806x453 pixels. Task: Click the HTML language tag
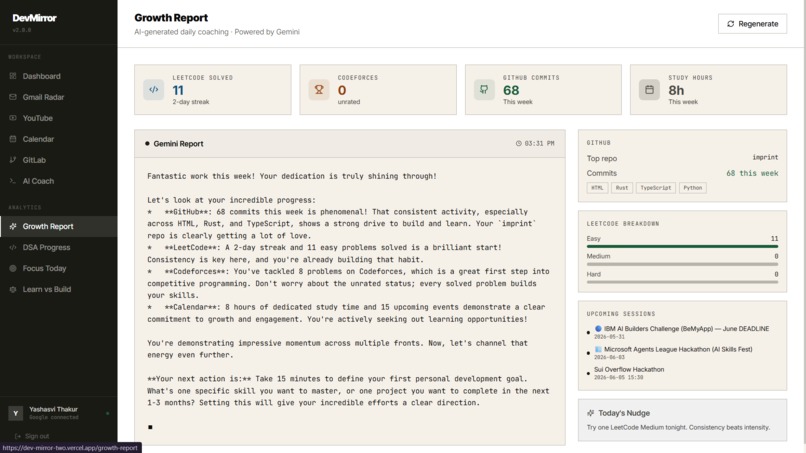597,188
